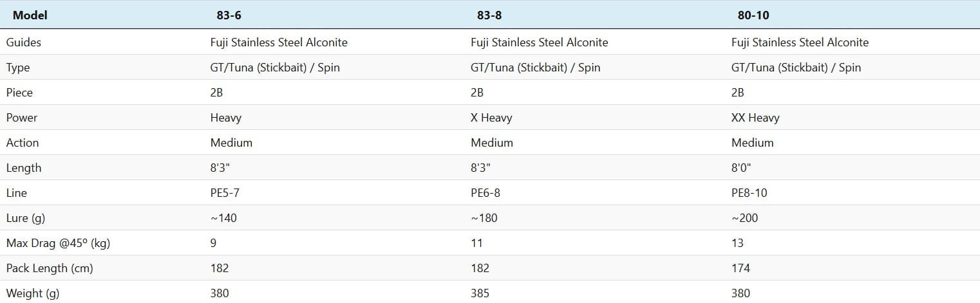Click the PE8-10 line rating
Screen dimensions: 980x303
click(x=749, y=193)
